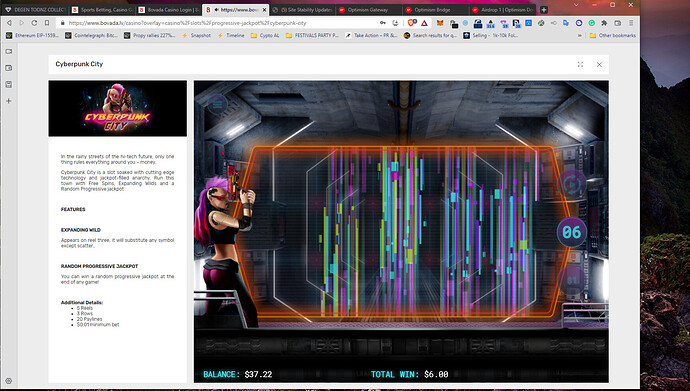The height and width of the screenshot is (391, 690).
Task: Click the Cyberpunk City logo thumbnail
Action: coord(117,108)
